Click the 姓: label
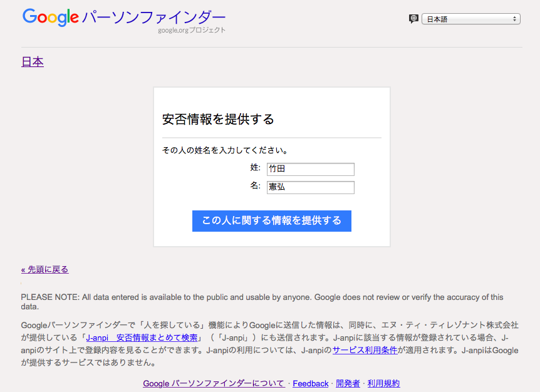This screenshot has height=392, width=540. click(255, 168)
